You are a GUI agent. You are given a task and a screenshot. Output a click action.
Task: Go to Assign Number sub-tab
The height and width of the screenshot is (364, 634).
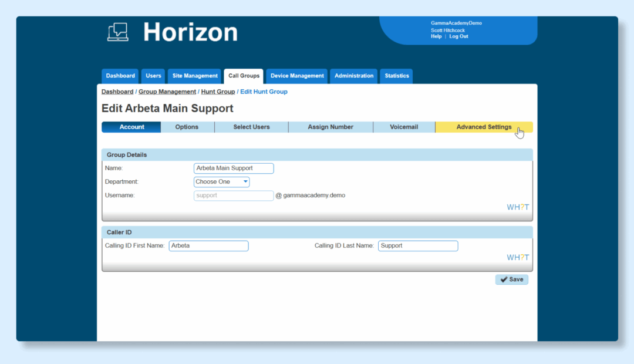point(331,127)
